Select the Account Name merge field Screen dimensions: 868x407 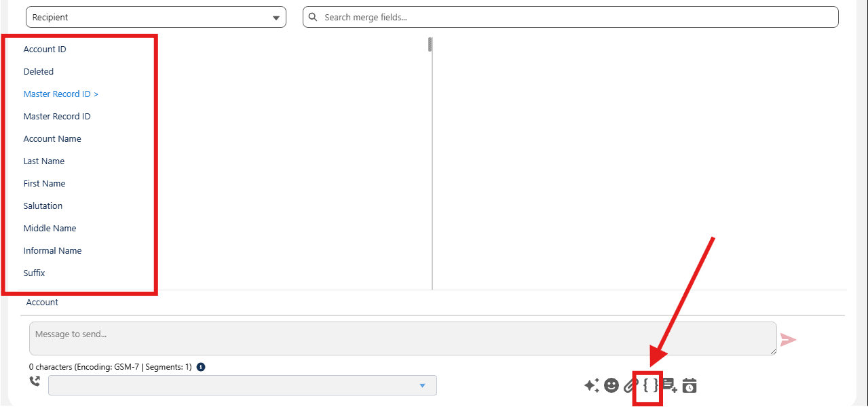pos(52,138)
